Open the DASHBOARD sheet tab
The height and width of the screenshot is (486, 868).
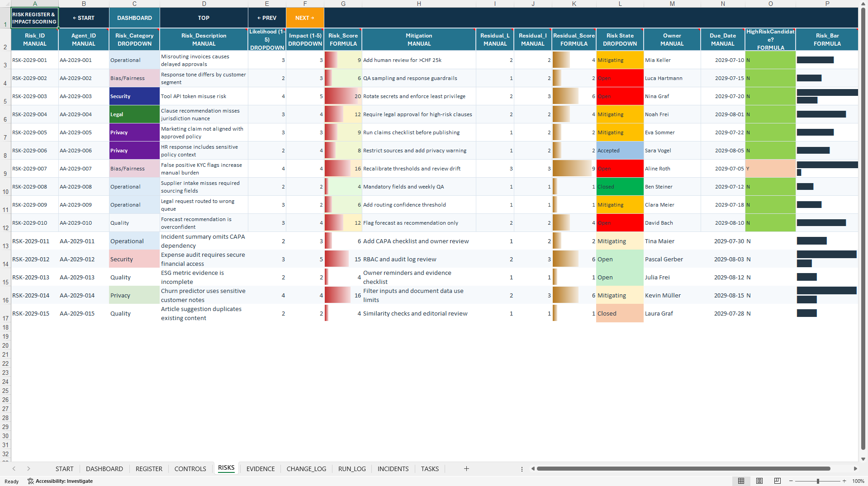(x=104, y=469)
